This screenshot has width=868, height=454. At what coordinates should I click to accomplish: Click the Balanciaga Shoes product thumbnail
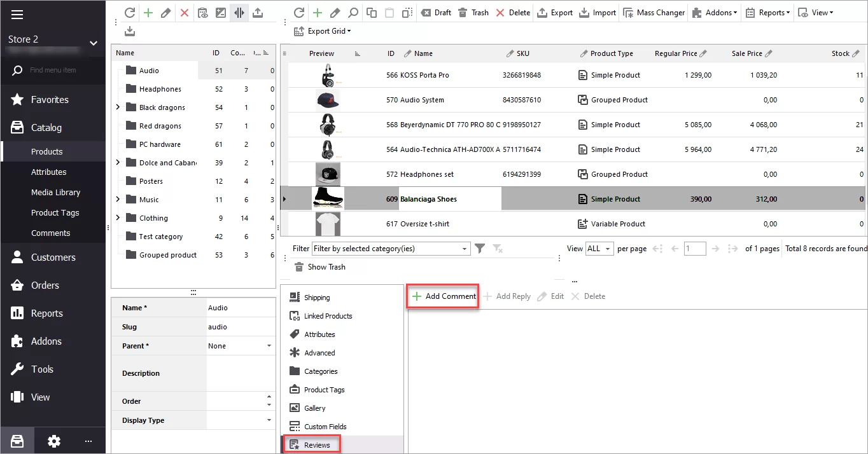click(x=327, y=198)
